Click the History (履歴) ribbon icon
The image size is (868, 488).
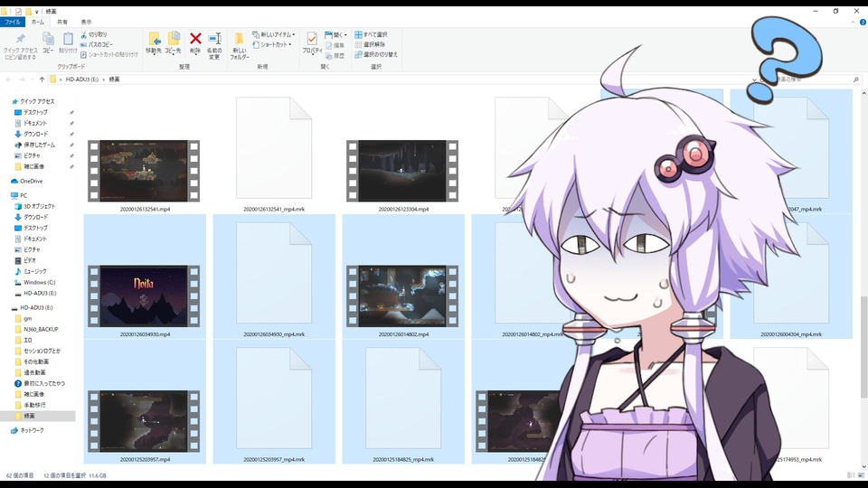tap(335, 55)
